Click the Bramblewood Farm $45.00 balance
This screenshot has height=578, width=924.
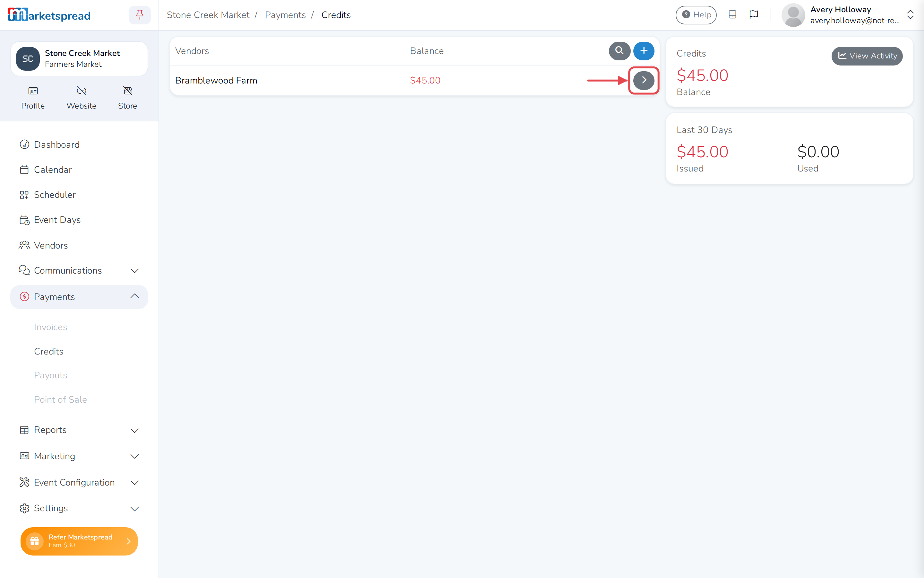coord(425,80)
